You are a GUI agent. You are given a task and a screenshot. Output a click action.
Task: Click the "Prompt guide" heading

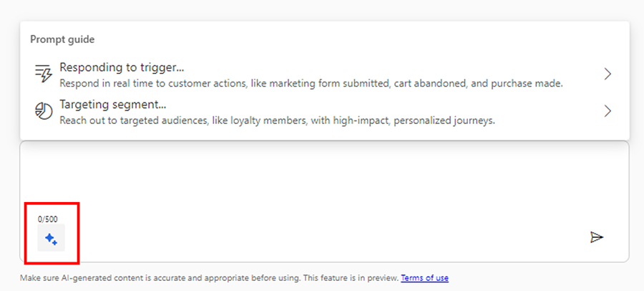pyautogui.click(x=62, y=39)
